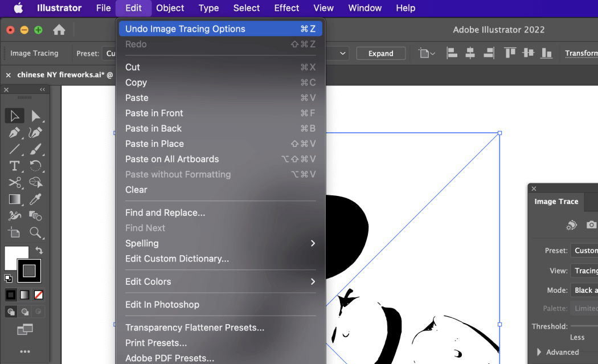Click vertical align center icon
This screenshot has width=598, height=364.
(528, 53)
